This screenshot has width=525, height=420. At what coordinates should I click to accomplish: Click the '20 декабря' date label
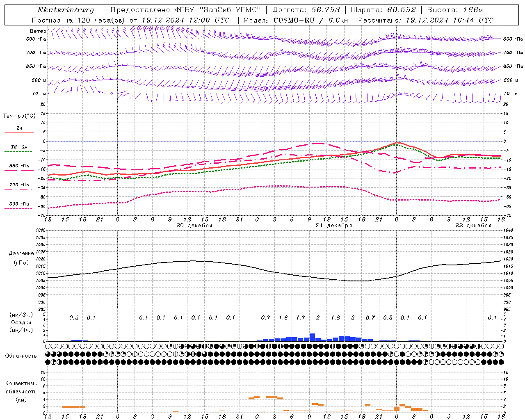[x=194, y=226]
